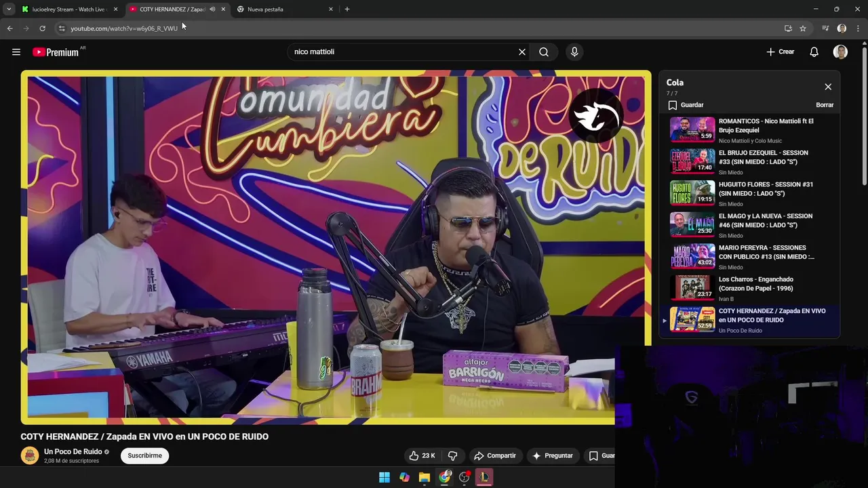Open YouTube notifications bell
Image resolution: width=868 pixels, height=488 pixels.
click(814, 52)
